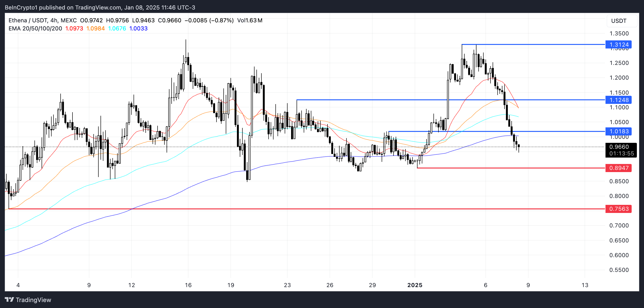Click the 0.8947 red support label

[618, 168]
